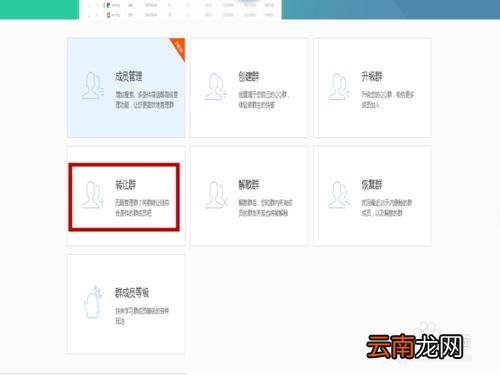This screenshot has width=500, height=375.
Task: Click the 升级群 title text
Action: [372, 76]
